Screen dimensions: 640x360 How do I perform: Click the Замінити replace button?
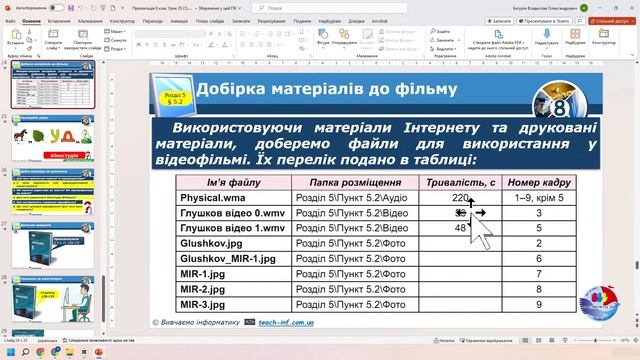[x=444, y=40]
